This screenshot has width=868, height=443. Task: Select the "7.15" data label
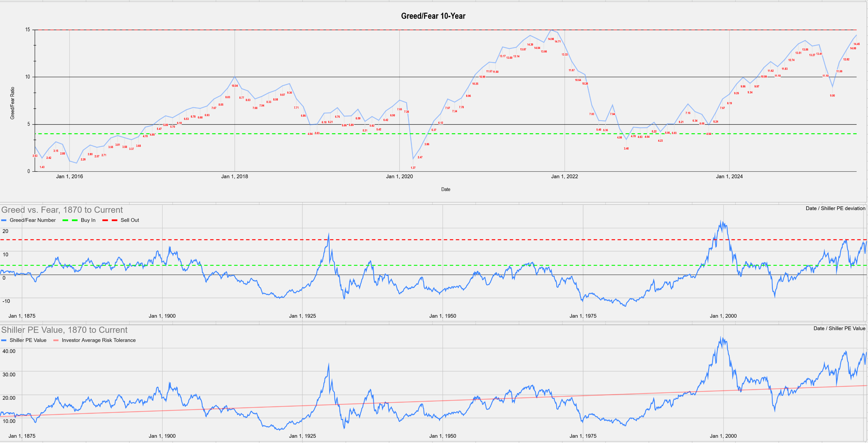[x=688, y=113]
